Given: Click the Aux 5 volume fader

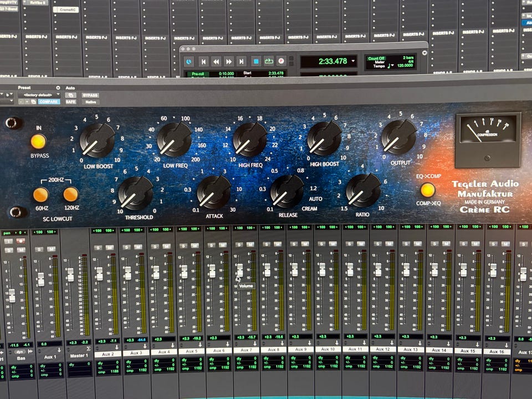Looking at the screenshot, I should click(x=184, y=272).
